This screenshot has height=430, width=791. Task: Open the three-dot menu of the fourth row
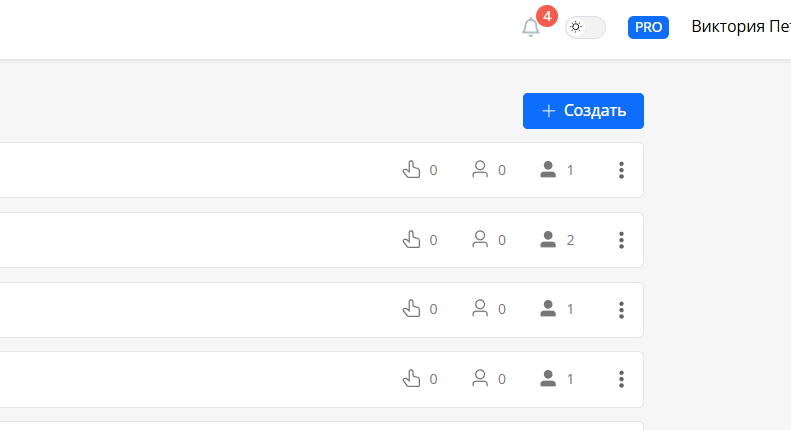[621, 379]
